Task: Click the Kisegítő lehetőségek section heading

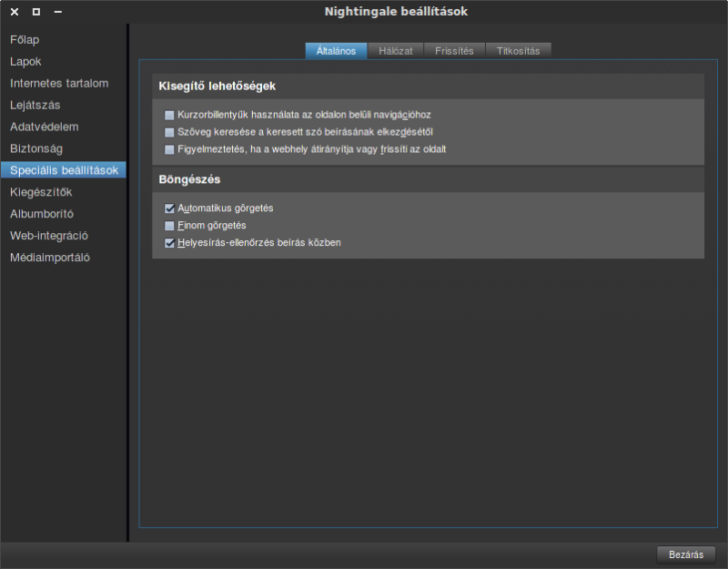Action: 217,86
